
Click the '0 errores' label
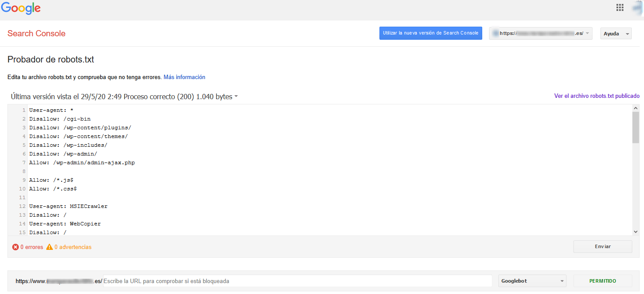pos(32,247)
